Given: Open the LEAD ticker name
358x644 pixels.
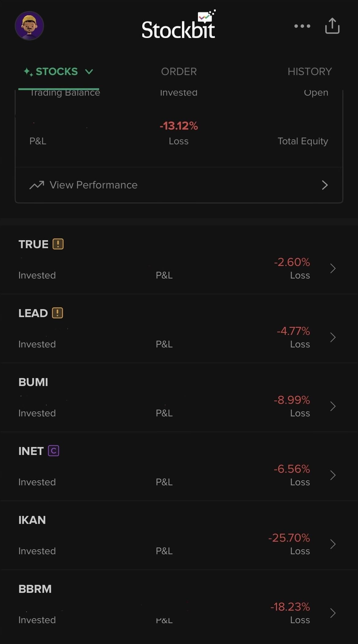Looking at the screenshot, I should pos(33,313).
